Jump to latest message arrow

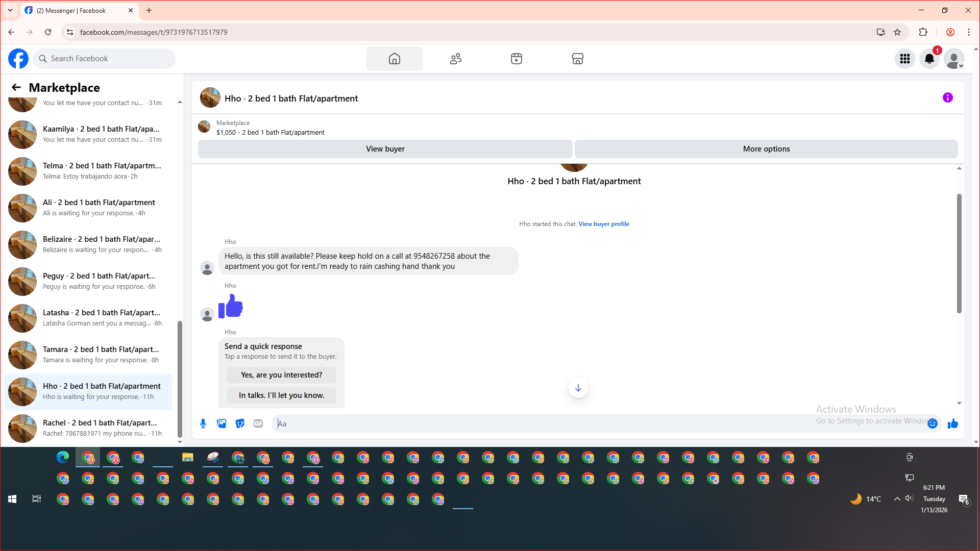click(x=578, y=388)
